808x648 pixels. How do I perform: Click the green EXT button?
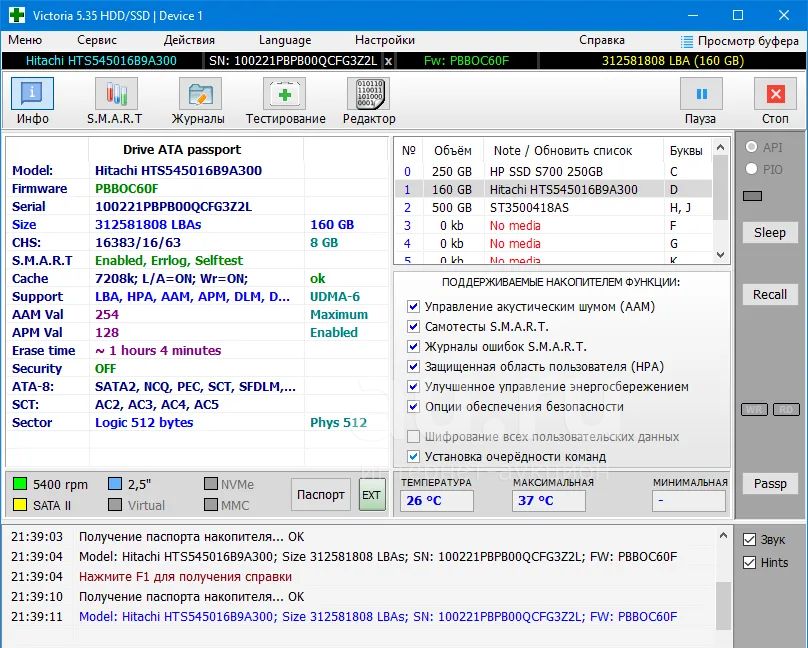click(x=372, y=494)
